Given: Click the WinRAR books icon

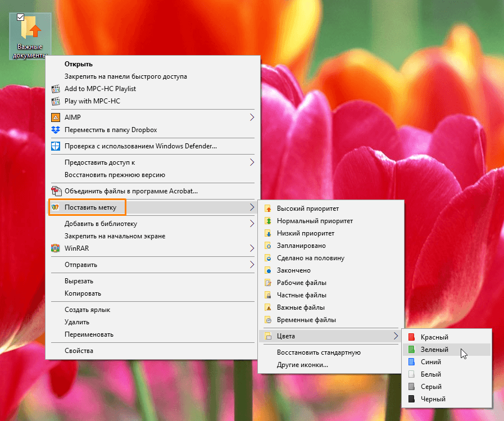Looking at the screenshot, I should click(x=56, y=248).
